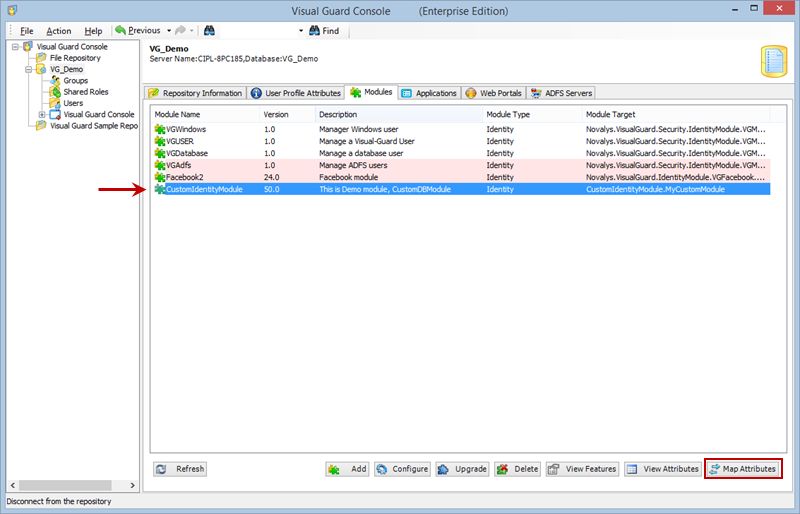Image resolution: width=800 pixels, height=514 pixels.
Task: Collapse the Visual Guard Console root node
Action: coord(15,46)
